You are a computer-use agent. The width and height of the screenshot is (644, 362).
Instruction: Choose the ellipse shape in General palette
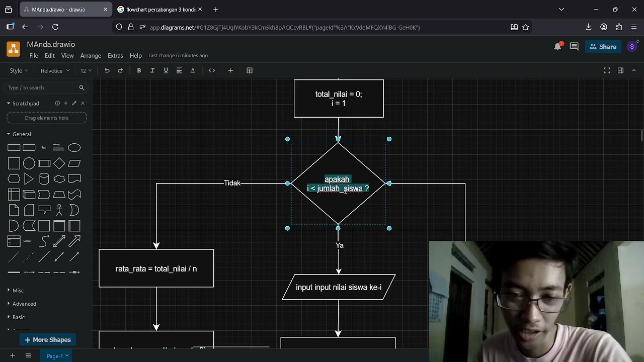pos(74,148)
